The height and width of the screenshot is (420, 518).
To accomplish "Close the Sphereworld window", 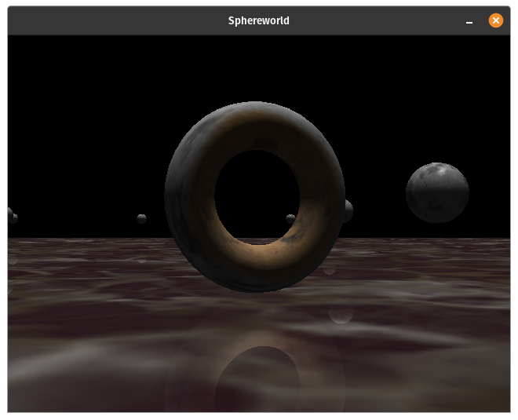I will click(x=495, y=20).
